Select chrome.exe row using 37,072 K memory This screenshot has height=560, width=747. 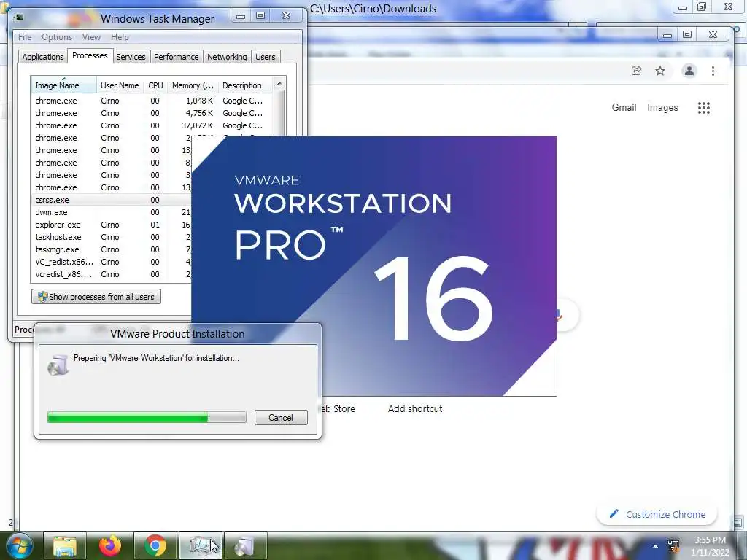tap(152, 125)
